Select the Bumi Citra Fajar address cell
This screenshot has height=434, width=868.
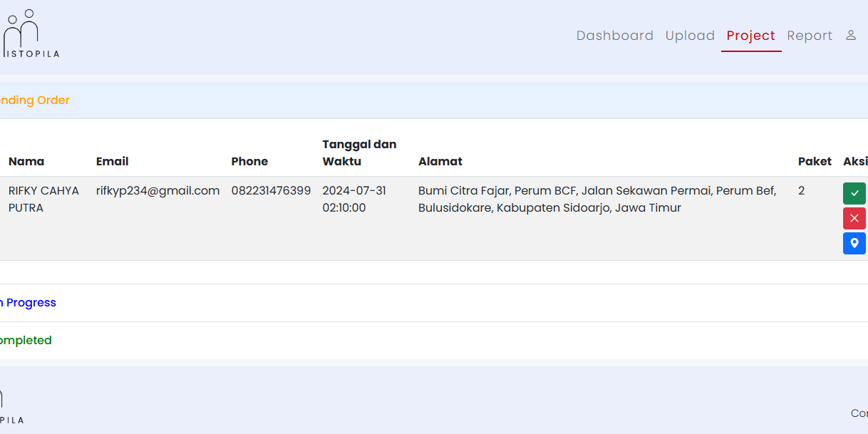pyautogui.click(x=597, y=200)
